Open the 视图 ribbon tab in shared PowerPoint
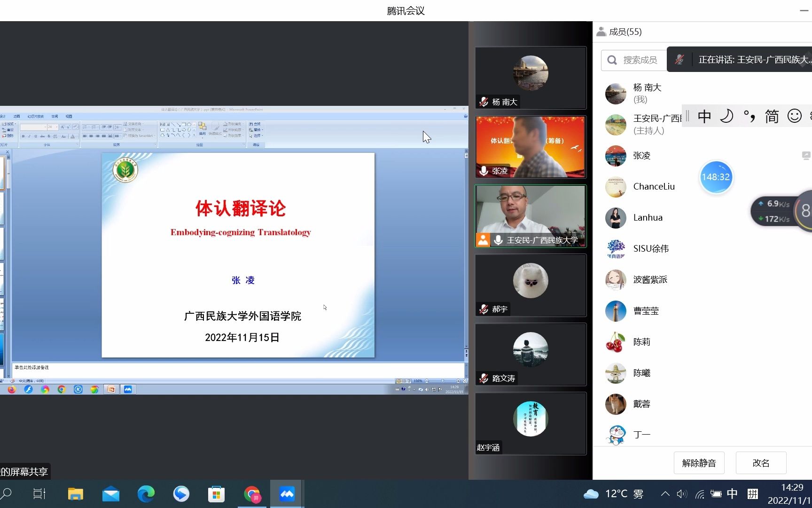The height and width of the screenshot is (508, 812). [69, 116]
